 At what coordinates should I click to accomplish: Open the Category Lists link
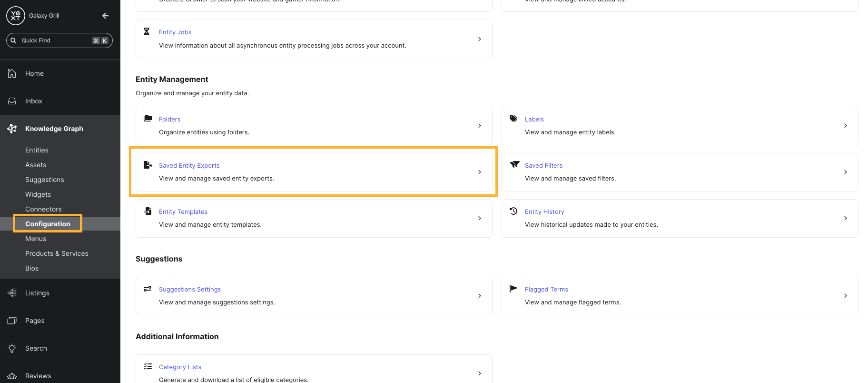pos(180,367)
